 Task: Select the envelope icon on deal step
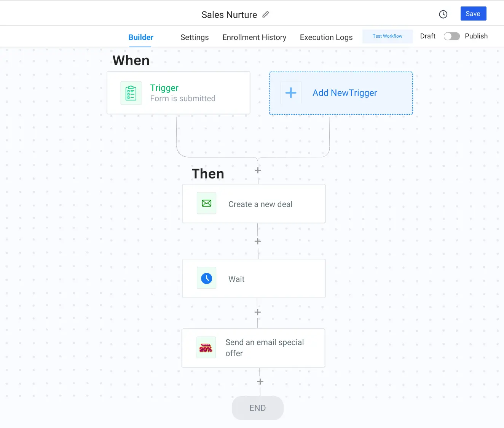(207, 203)
